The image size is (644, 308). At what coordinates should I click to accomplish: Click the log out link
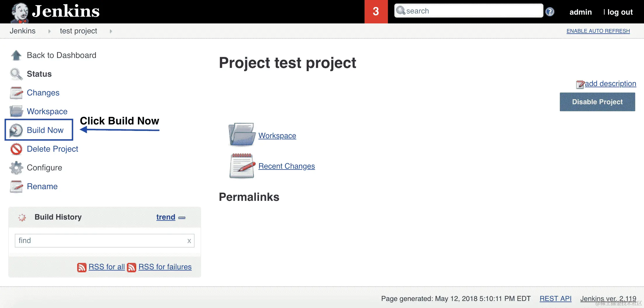coord(620,12)
